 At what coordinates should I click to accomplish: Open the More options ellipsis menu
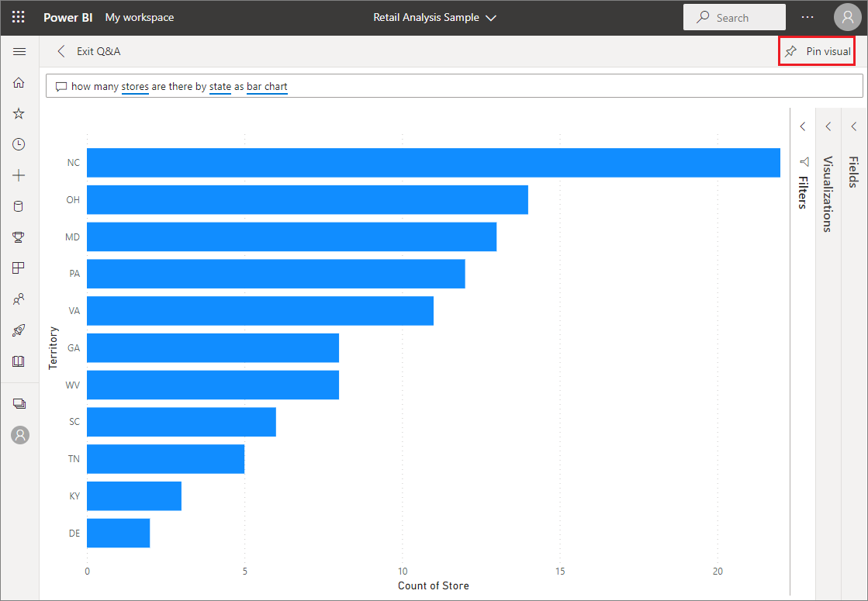(x=807, y=16)
